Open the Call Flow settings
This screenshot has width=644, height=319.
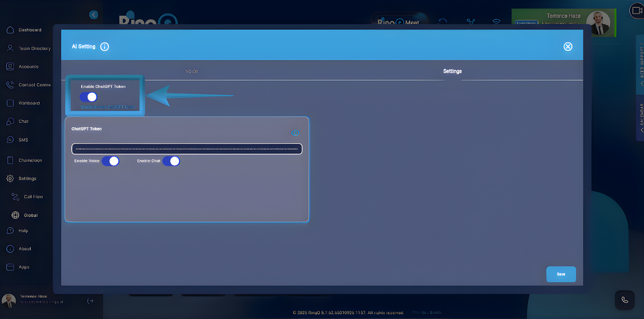pyautogui.click(x=33, y=197)
